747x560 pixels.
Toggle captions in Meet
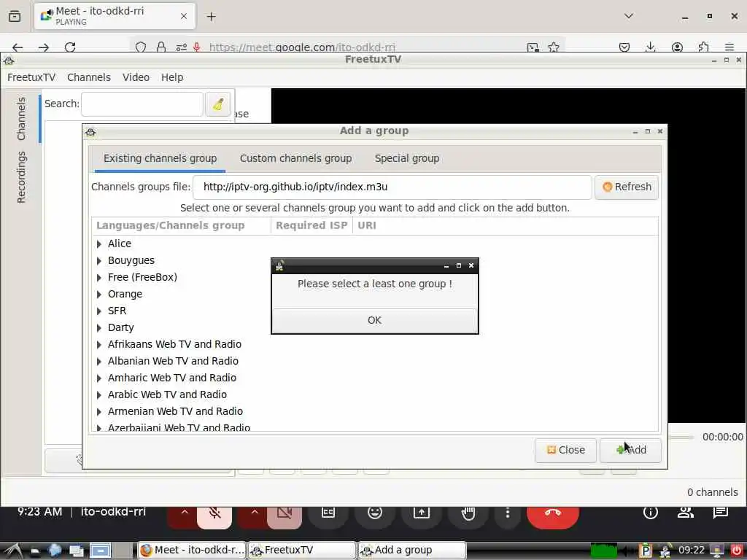pos(328,513)
